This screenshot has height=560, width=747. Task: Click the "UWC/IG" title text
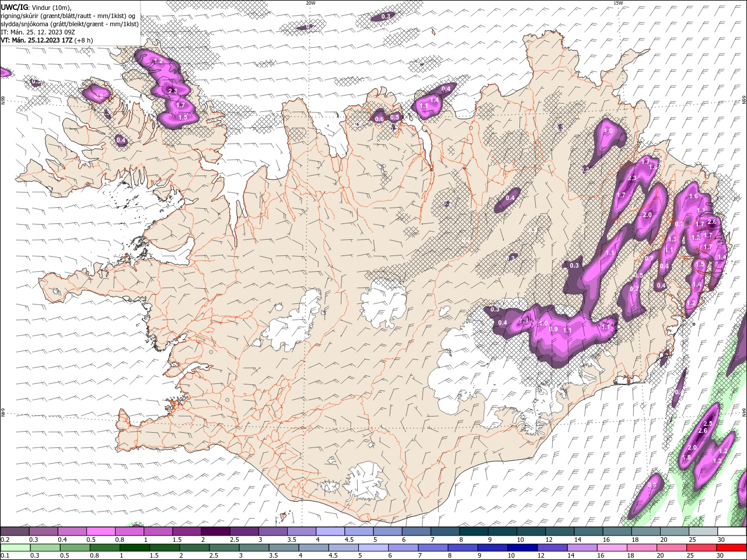14,7
